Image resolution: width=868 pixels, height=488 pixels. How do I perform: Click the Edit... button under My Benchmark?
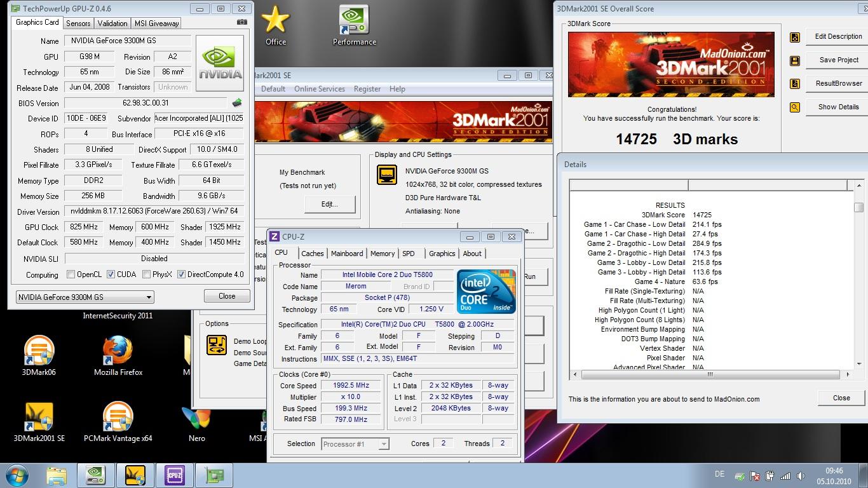pyautogui.click(x=330, y=204)
